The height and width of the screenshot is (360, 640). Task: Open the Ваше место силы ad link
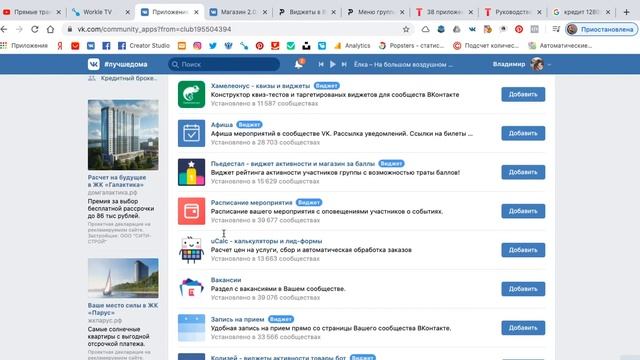point(123,309)
